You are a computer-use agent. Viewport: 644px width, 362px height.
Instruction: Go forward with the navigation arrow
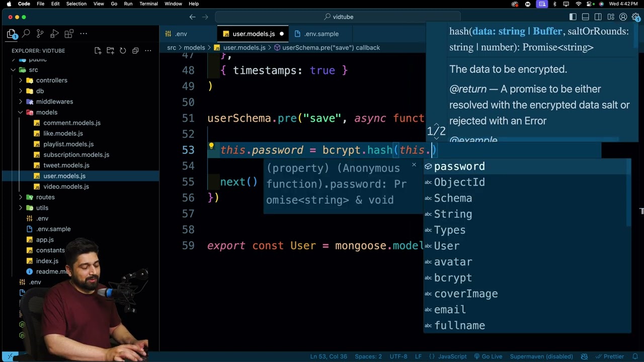pos(205,17)
